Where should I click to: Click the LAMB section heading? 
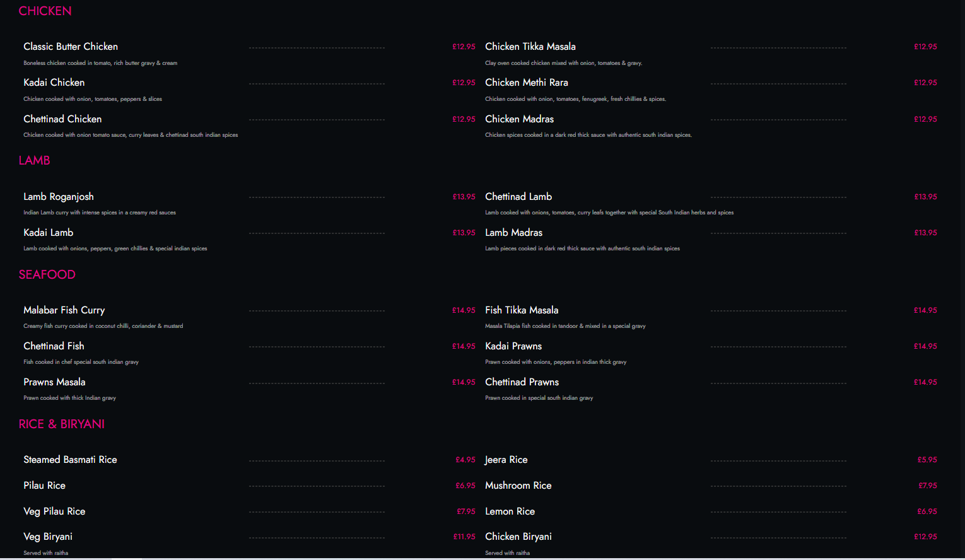point(34,161)
